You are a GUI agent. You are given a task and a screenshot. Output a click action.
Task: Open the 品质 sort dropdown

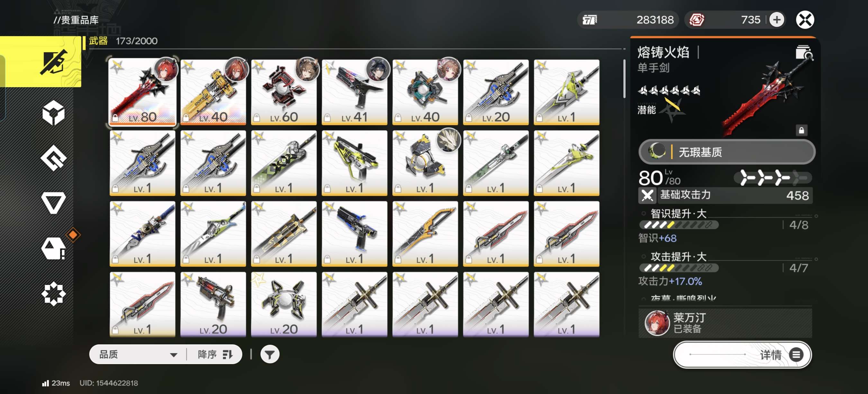138,354
